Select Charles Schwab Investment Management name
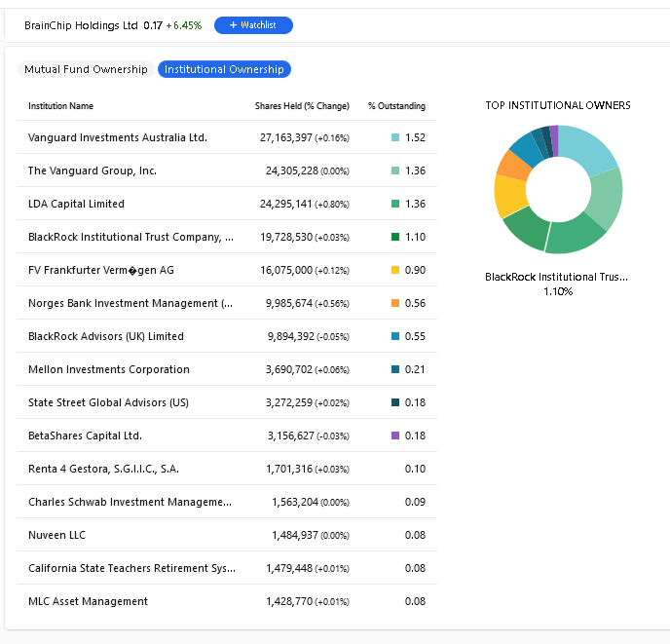This screenshot has width=670, height=644. pos(130,502)
